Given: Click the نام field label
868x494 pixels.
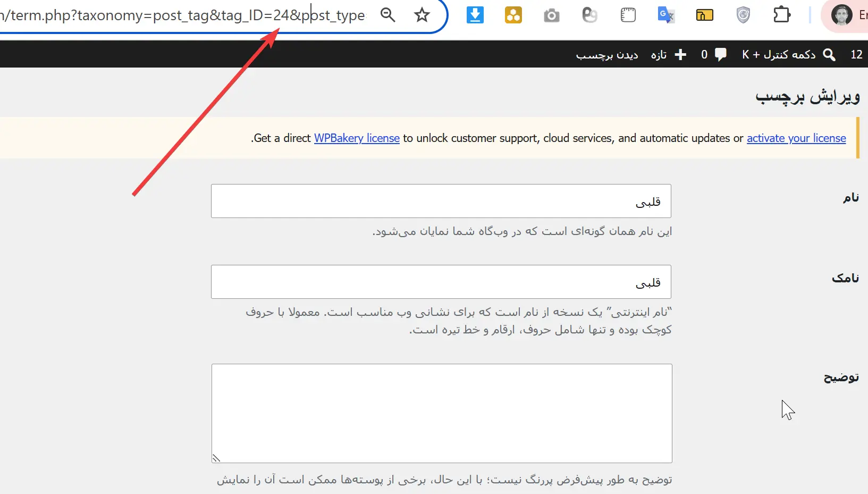Looking at the screenshot, I should coord(851,198).
